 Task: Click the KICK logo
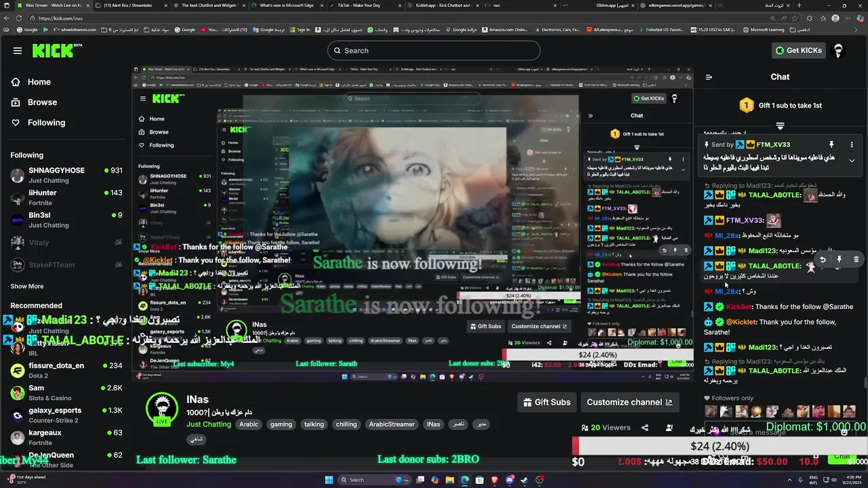[x=57, y=50]
